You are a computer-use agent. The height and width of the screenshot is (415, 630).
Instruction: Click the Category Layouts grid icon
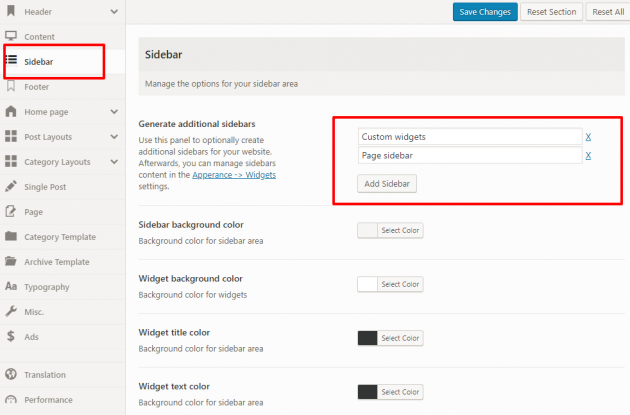point(11,161)
